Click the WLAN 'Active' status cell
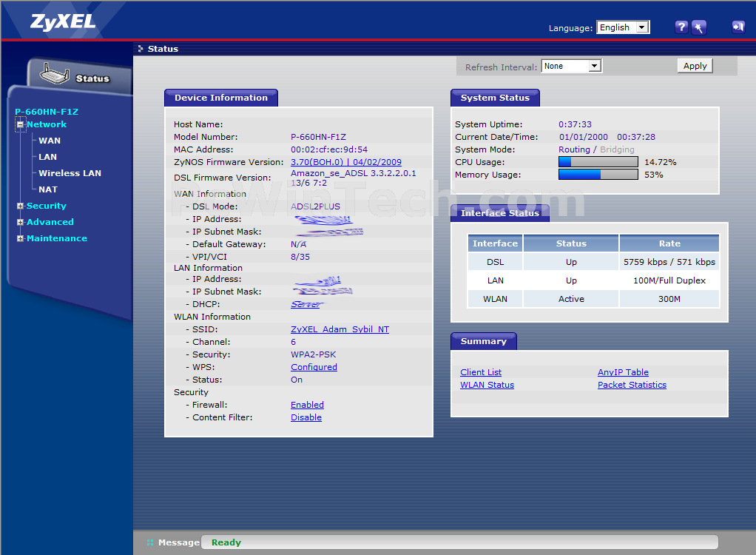 tap(571, 299)
